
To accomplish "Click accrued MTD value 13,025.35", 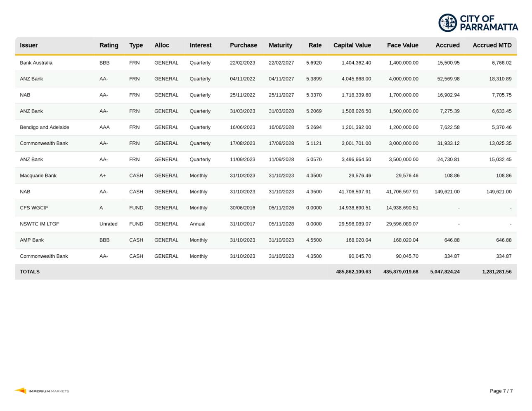I will (x=500, y=143).
